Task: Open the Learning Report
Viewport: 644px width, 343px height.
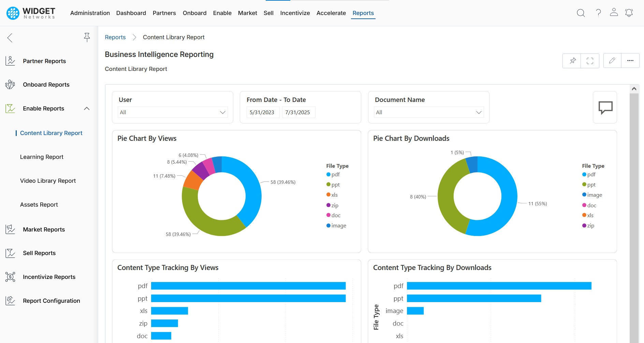Action: [42, 157]
